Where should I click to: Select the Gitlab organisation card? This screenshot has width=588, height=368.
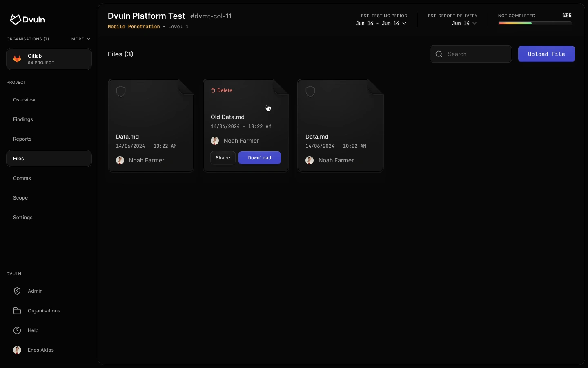49,59
